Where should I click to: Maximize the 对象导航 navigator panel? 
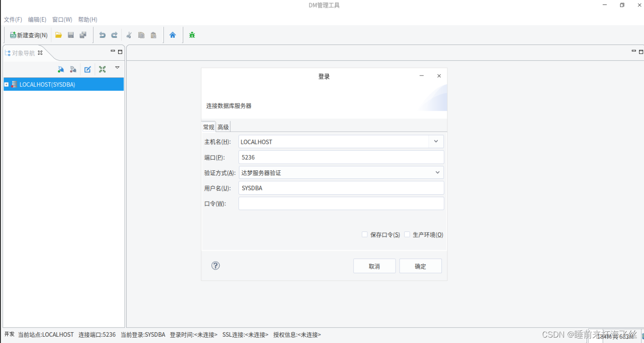tap(120, 52)
